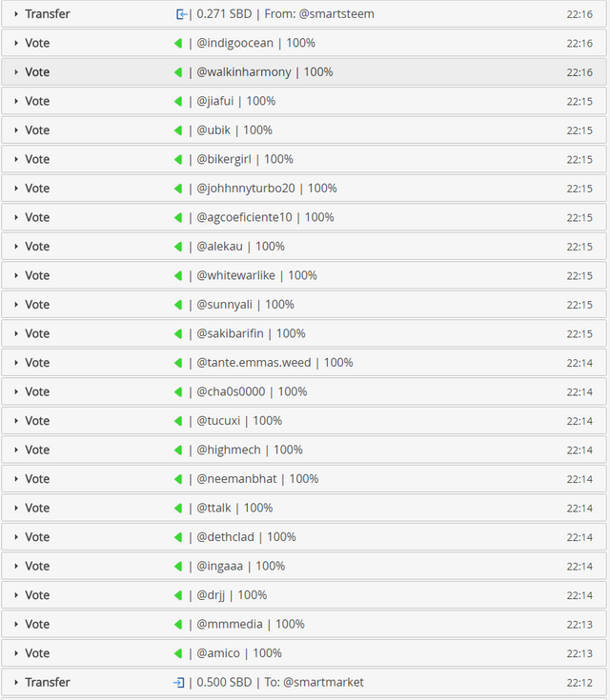Click green vote arrow for @whitewarlike
The width and height of the screenshot is (610, 700).
click(178, 275)
